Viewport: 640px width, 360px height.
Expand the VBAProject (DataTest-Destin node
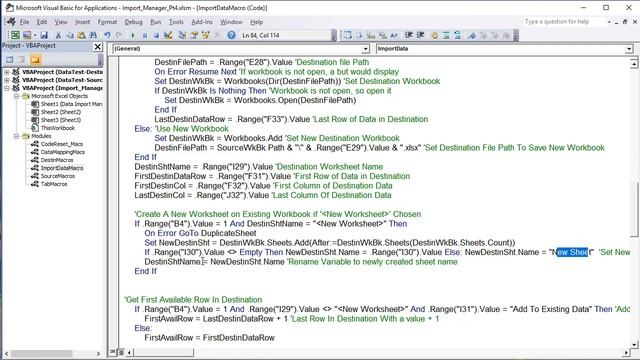[7, 72]
